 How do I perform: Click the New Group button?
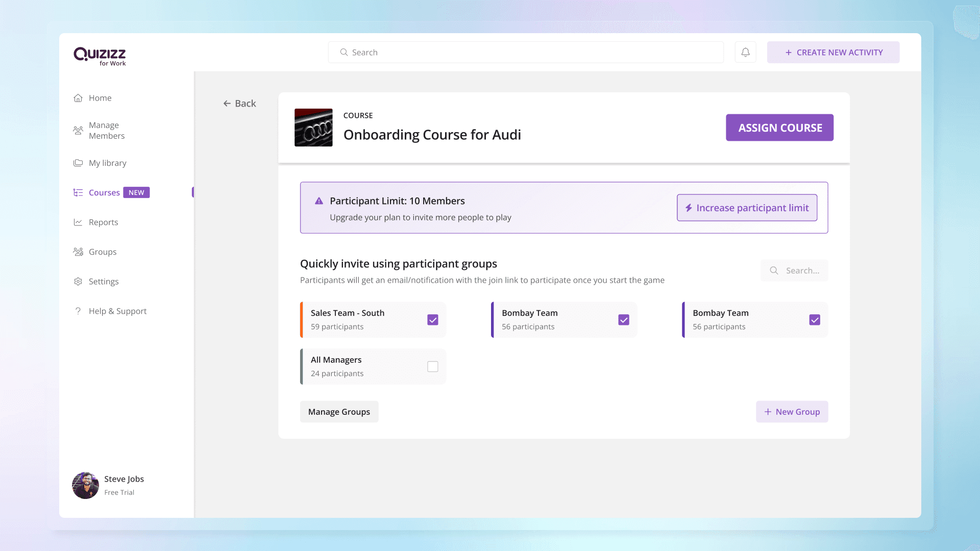(792, 412)
